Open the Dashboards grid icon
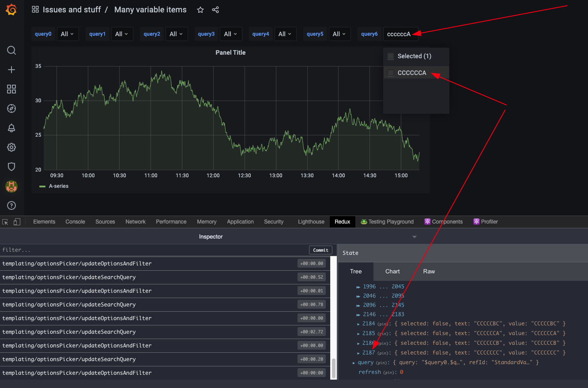 11,89
